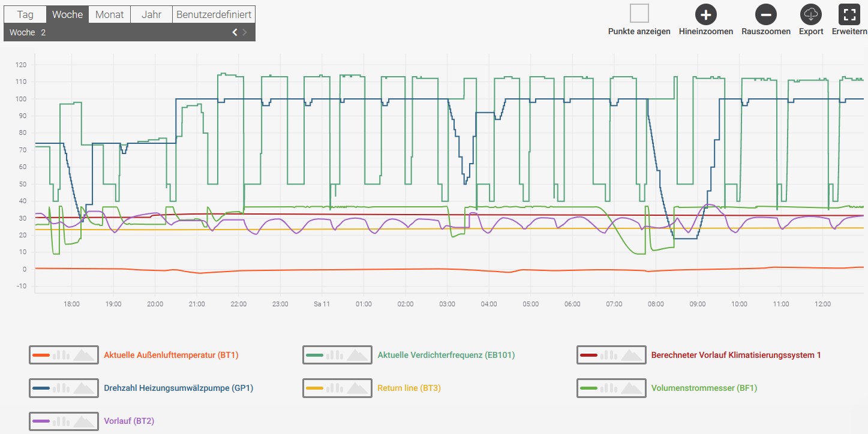Select line style for Return line (BT3)
868x434 pixels.
click(x=315, y=388)
